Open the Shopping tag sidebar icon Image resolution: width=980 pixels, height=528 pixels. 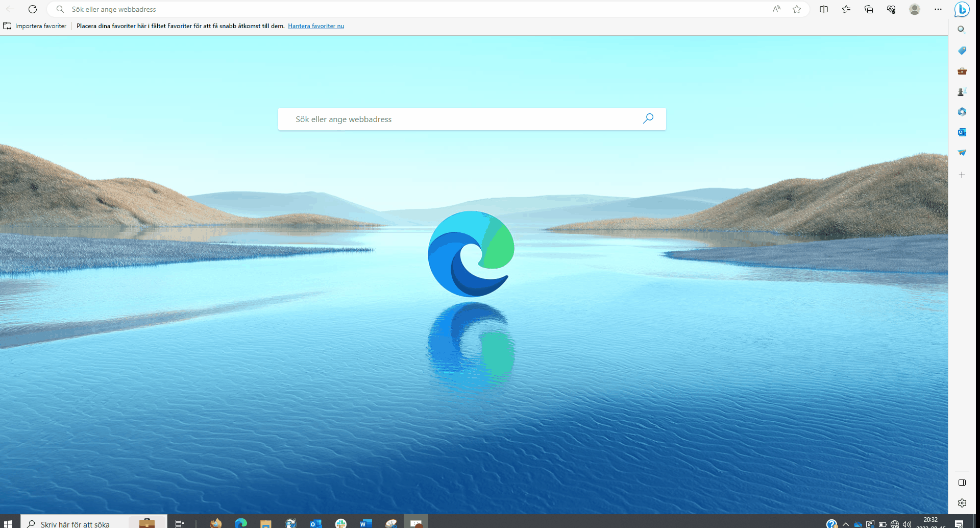tap(962, 51)
